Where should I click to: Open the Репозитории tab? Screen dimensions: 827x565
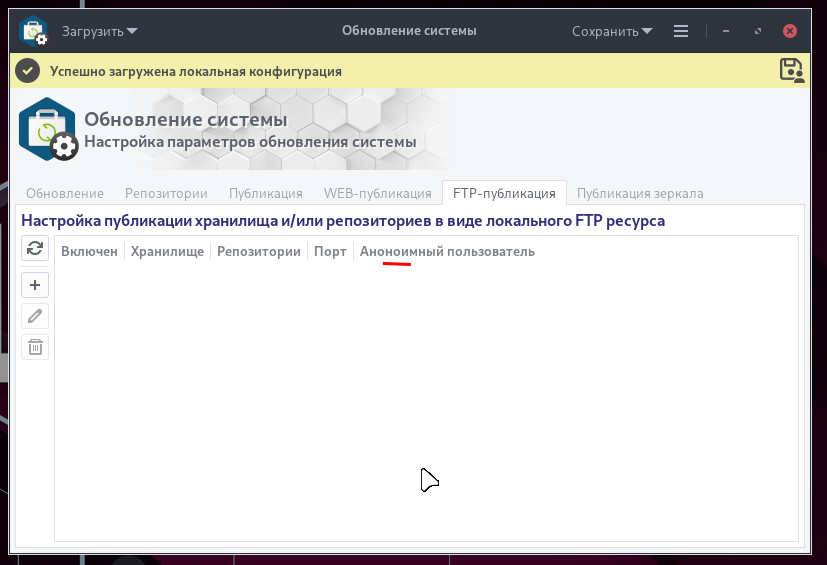click(166, 194)
